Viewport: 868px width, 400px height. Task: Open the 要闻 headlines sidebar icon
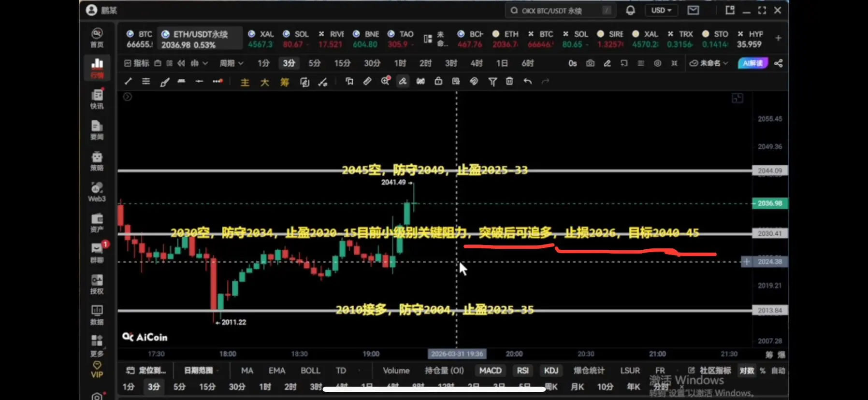click(97, 130)
